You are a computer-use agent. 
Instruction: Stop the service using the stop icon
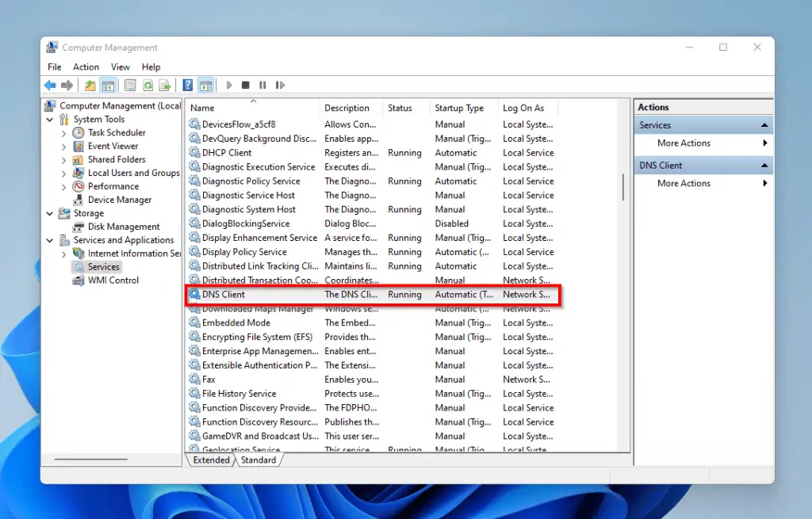[247, 85]
